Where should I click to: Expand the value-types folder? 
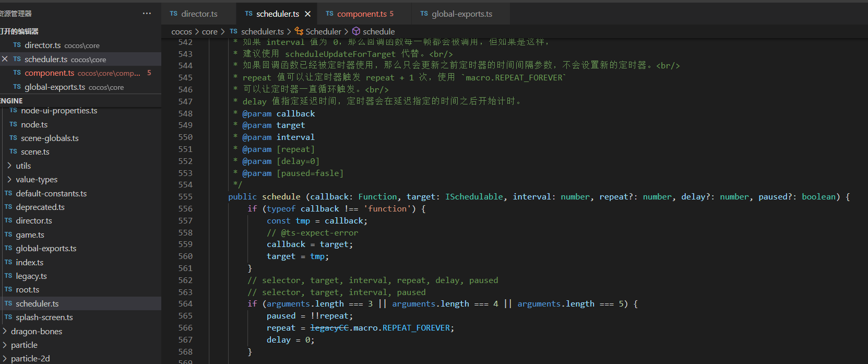[x=9, y=179]
